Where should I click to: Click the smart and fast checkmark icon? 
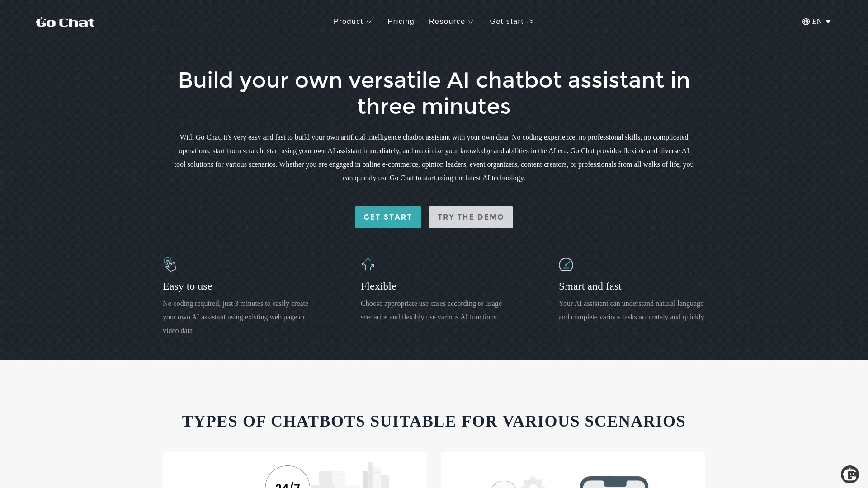pyautogui.click(x=566, y=264)
